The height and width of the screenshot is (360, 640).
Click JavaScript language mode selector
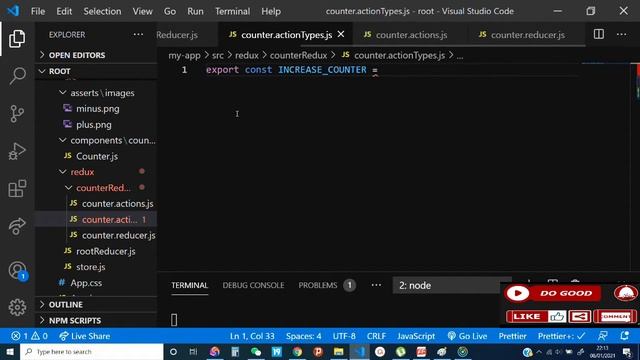(416, 336)
